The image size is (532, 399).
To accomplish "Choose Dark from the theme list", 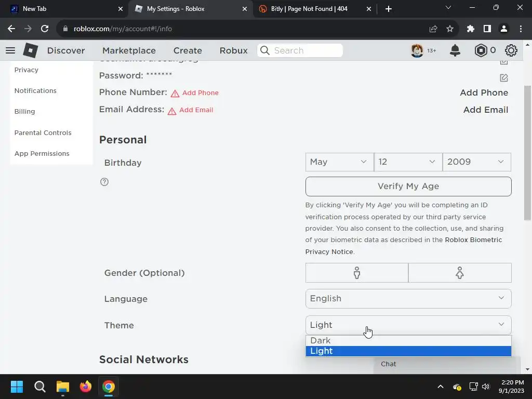I will (x=408, y=341).
